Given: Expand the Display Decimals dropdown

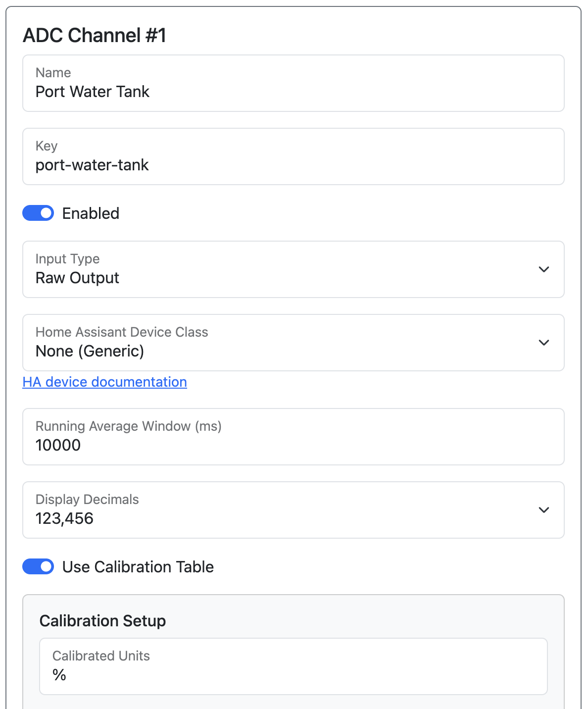Looking at the screenshot, I should [x=293, y=510].
